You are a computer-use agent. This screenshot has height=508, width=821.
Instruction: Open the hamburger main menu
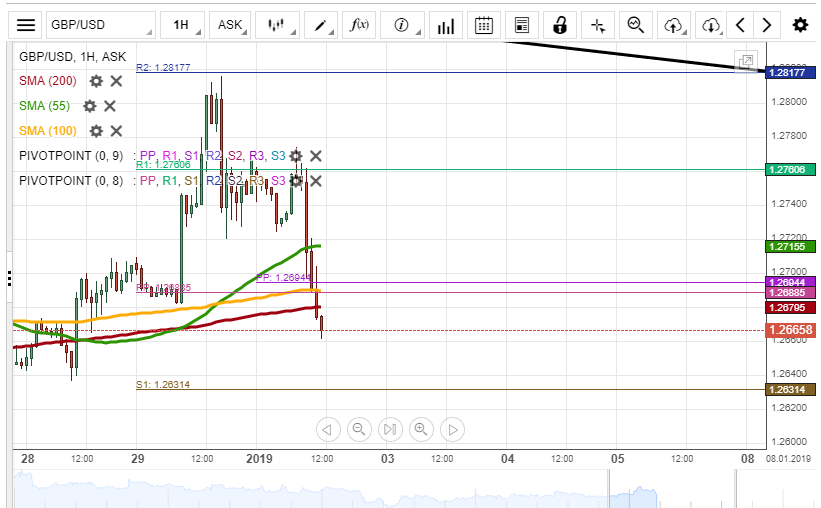(x=26, y=25)
